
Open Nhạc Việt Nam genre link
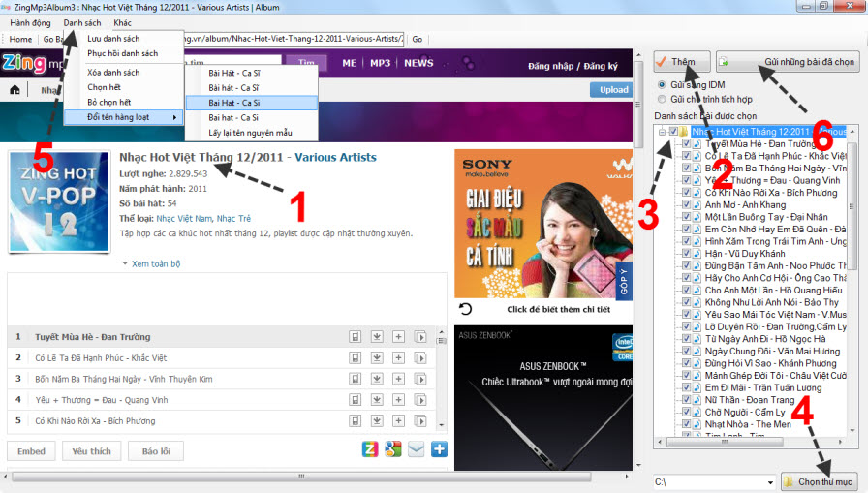(x=184, y=219)
